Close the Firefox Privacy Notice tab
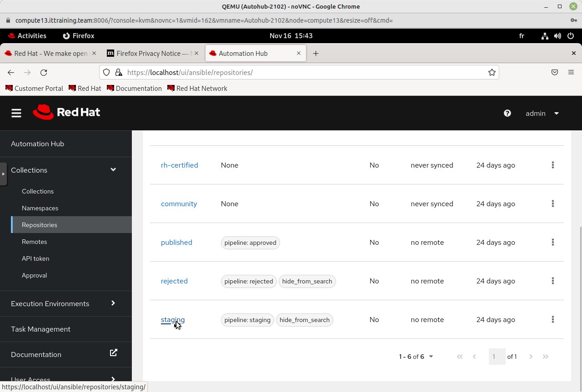 pos(196,53)
